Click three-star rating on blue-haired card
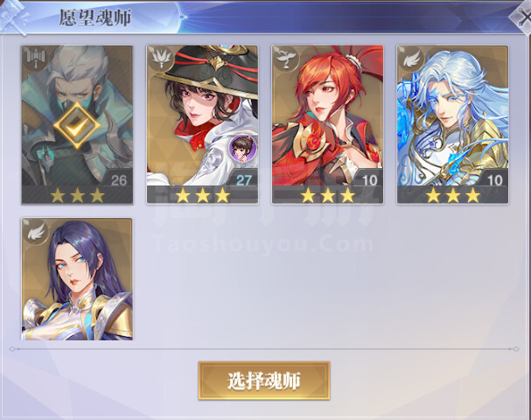 pyautogui.click(x=453, y=195)
